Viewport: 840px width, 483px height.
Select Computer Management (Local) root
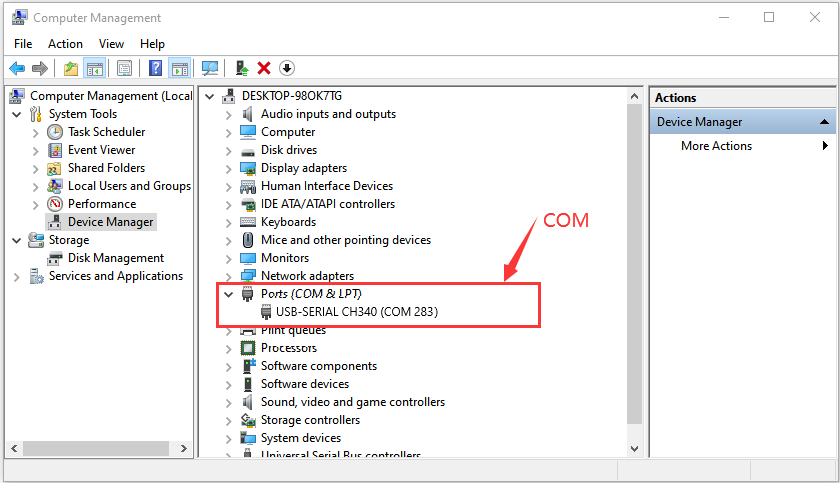[x=111, y=96]
